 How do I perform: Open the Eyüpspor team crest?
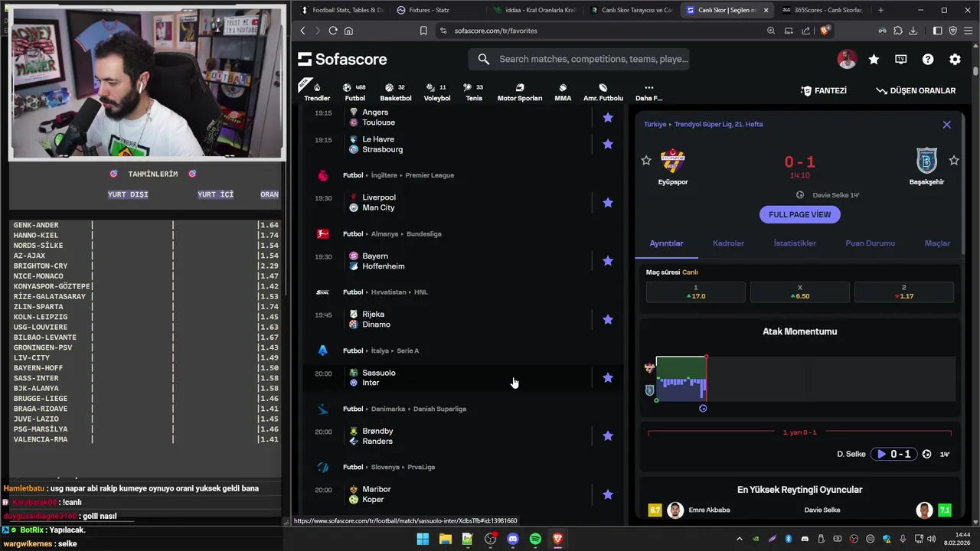point(673,161)
